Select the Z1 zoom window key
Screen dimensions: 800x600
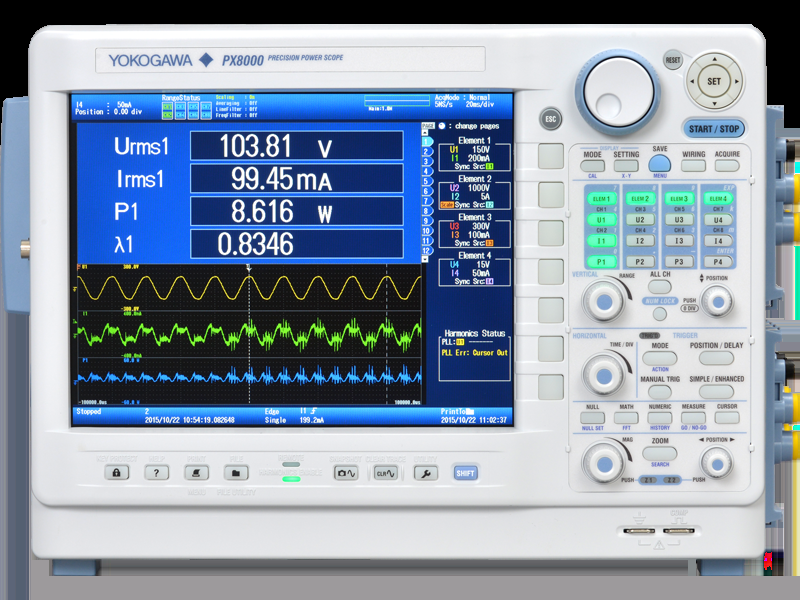(x=648, y=480)
